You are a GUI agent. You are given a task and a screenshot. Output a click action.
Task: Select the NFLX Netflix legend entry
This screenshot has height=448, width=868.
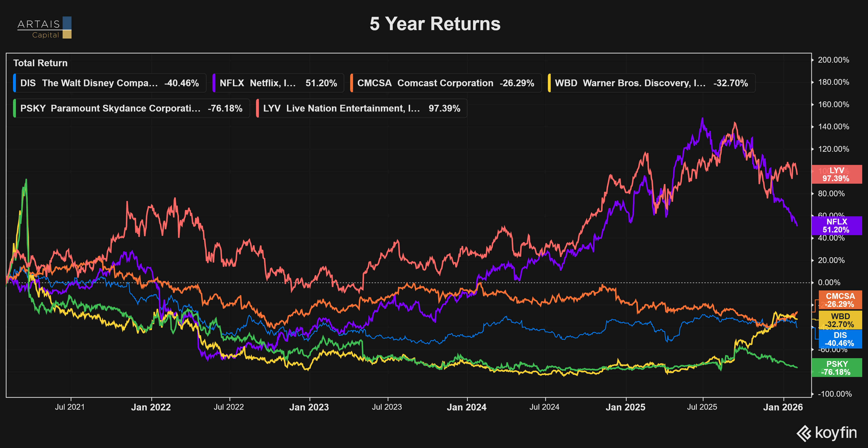[278, 83]
